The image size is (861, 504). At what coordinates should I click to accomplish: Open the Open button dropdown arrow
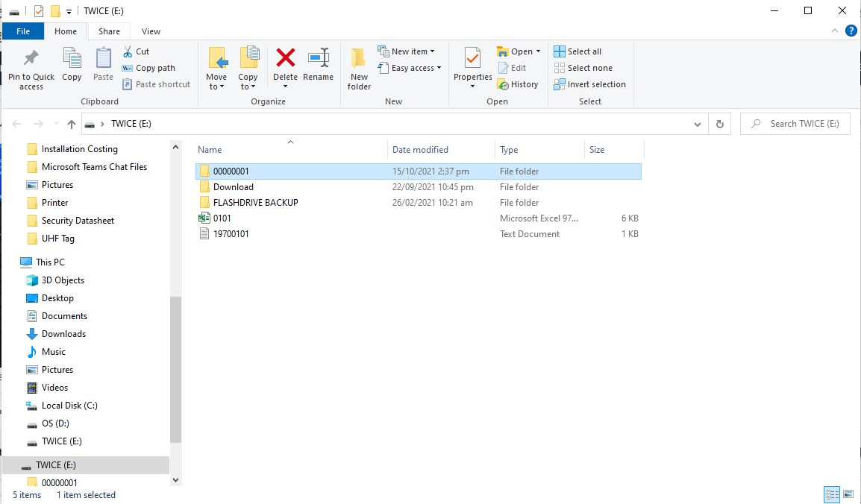coord(538,51)
